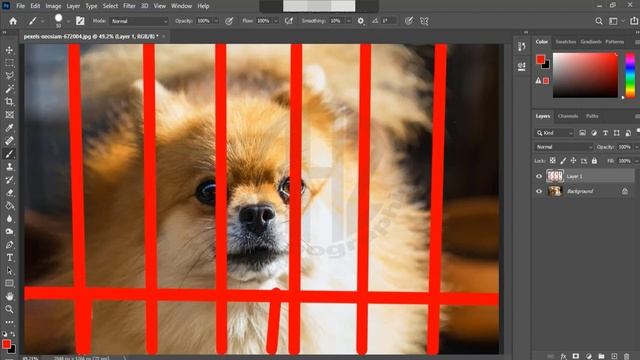Image resolution: width=640 pixels, height=360 pixels.
Task: Open the Image menu
Action: tap(53, 6)
